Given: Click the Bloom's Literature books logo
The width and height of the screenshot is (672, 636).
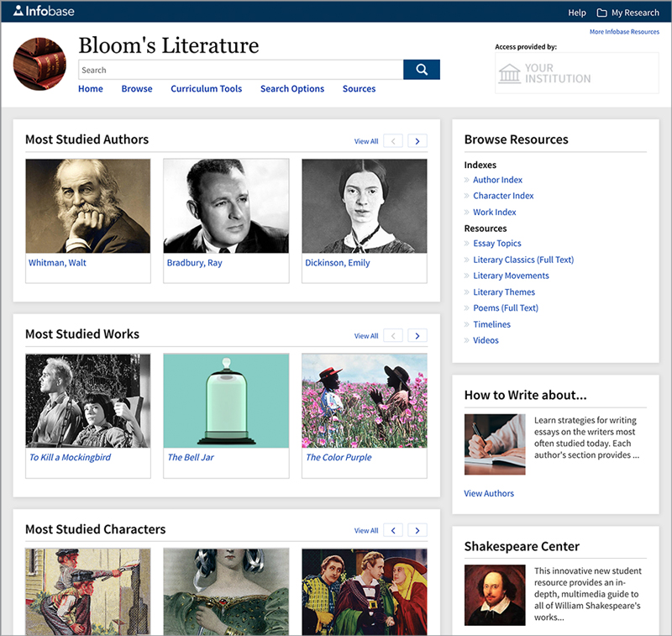Looking at the screenshot, I should (39, 64).
